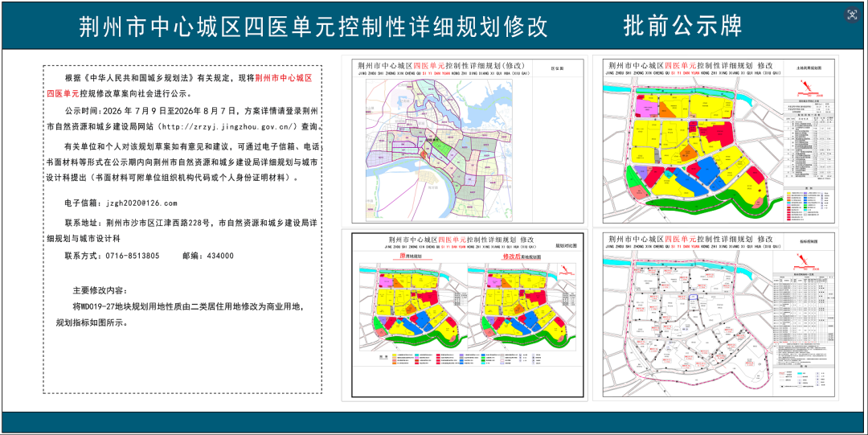The image size is (868, 435).
Task: Click the 主要修改内容 label
Action: coord(100,291)
